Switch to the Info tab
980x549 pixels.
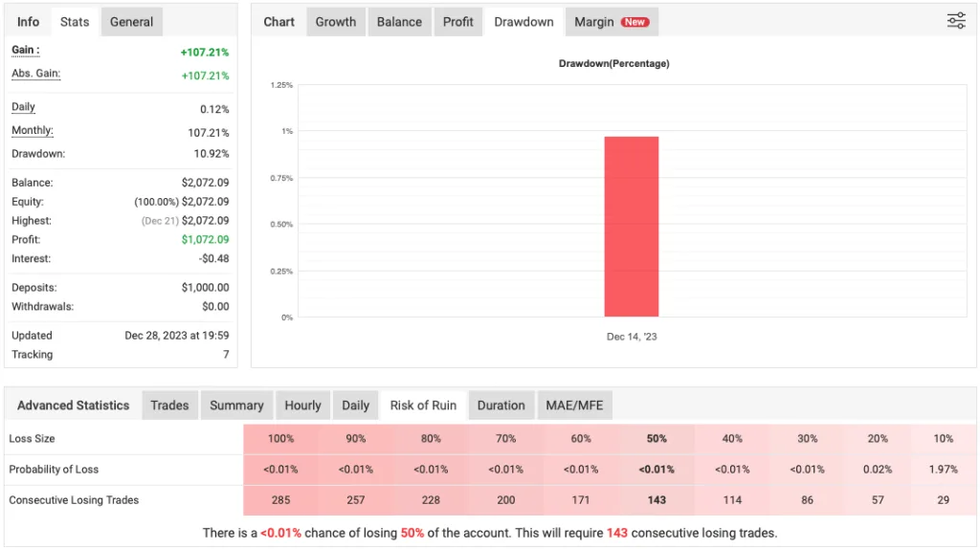click(x=28, y=22)
